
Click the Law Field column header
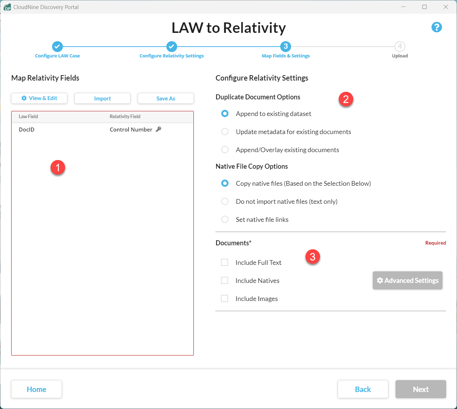click(28, 116)
